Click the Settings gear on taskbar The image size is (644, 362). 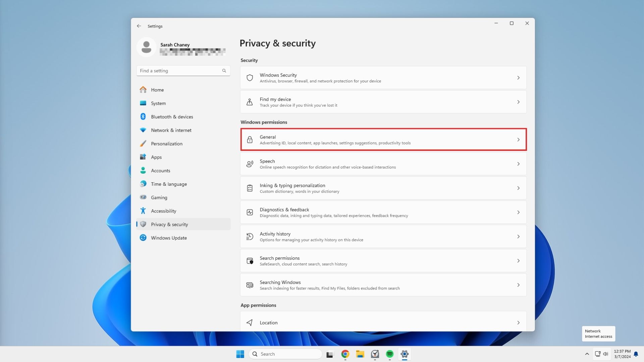pos(405,354)
